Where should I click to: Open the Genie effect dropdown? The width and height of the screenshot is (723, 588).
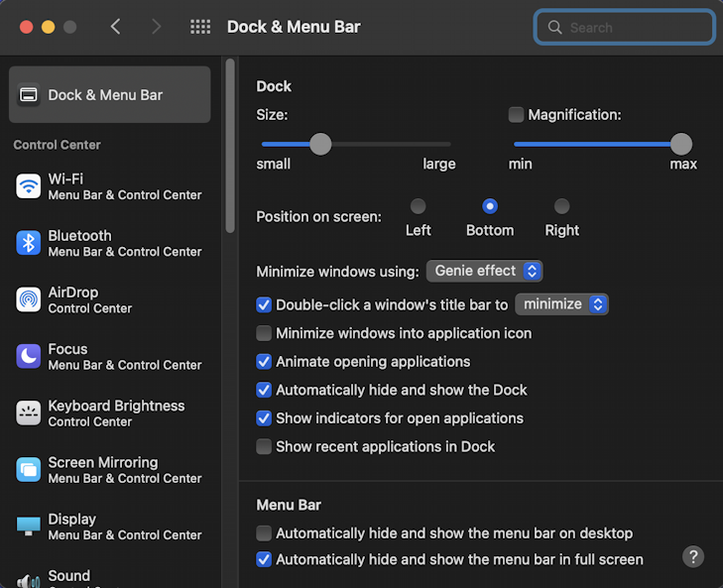pyautogui.click(x=484, y=271)
